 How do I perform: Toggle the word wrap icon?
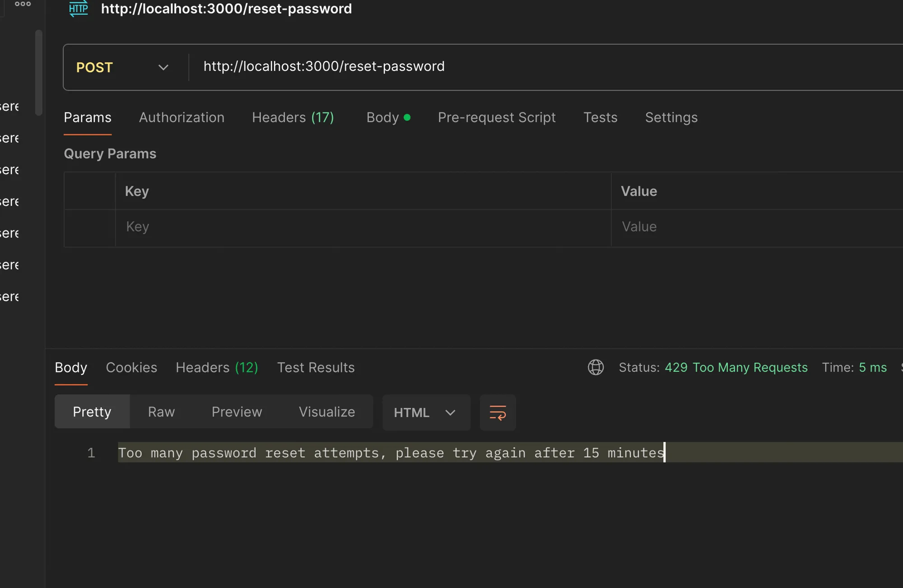coord(498,412)
